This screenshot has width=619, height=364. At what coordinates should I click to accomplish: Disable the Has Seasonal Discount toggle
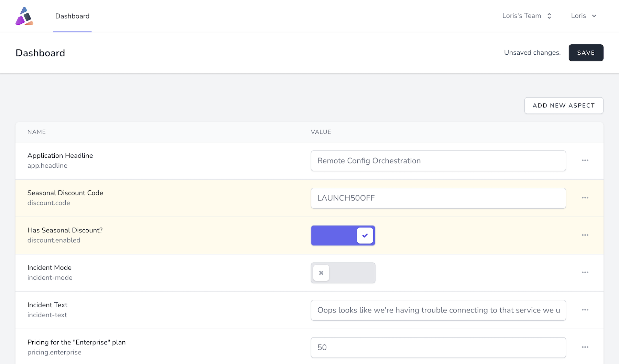tap(343, 235)
